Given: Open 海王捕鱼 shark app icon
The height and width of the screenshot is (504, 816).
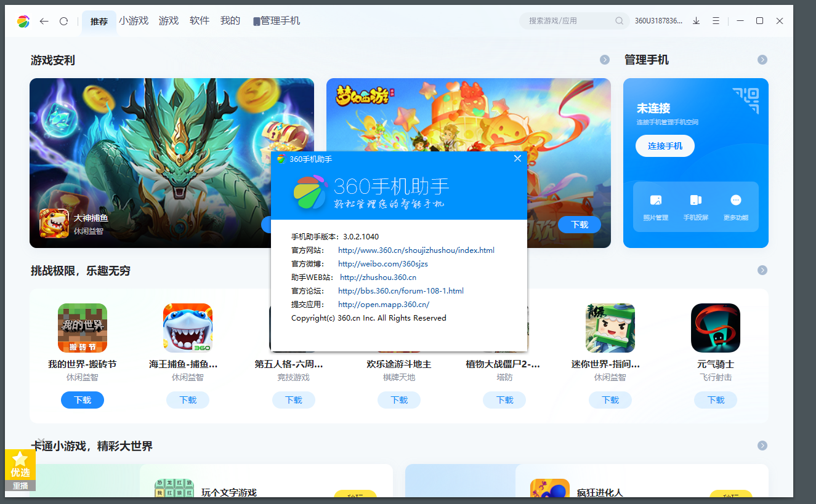Looking at the screenshot, I should point(188,327).
